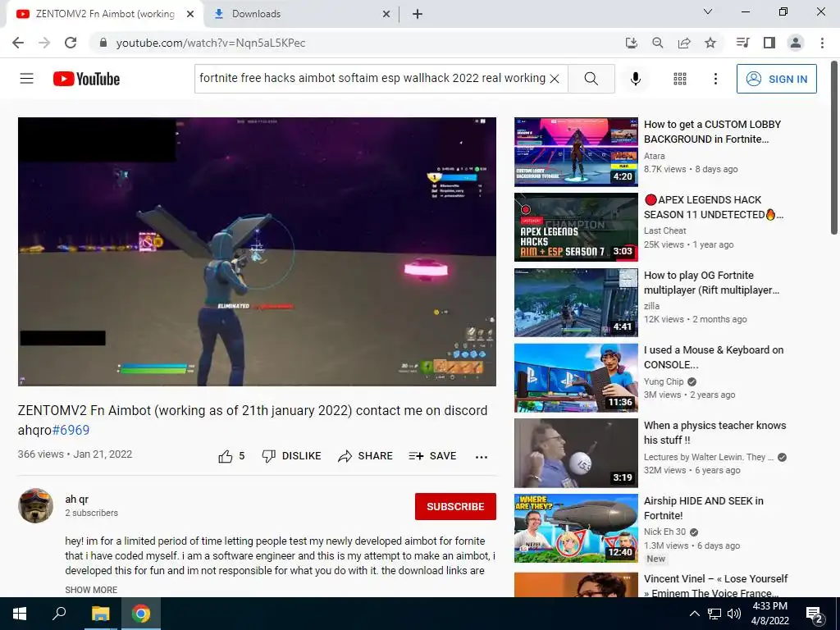This screenshot has width=840, height=630.
Task: Close the ZENTOMV2 YouTube tab
Action: [x=190, y=14]
